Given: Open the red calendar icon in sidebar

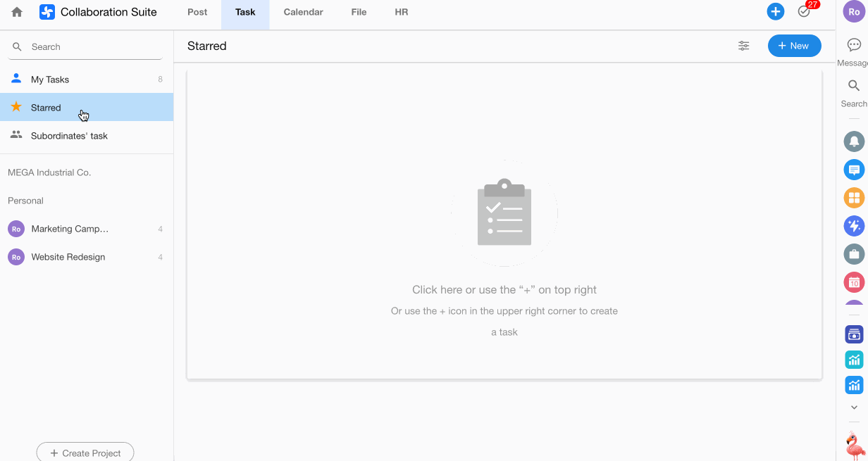Looking at the screenshot, I should tap(854, 282).
